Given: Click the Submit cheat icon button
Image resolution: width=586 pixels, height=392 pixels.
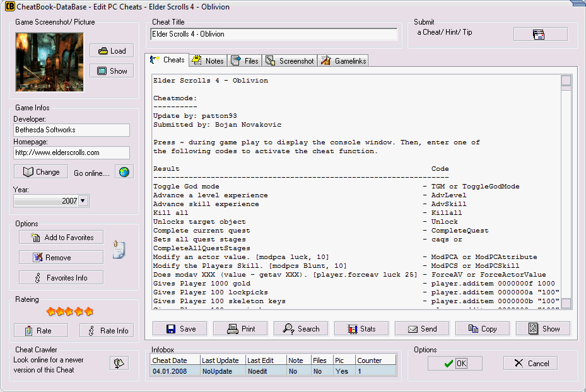Looking at the screenshot, I should pos(539,34).
